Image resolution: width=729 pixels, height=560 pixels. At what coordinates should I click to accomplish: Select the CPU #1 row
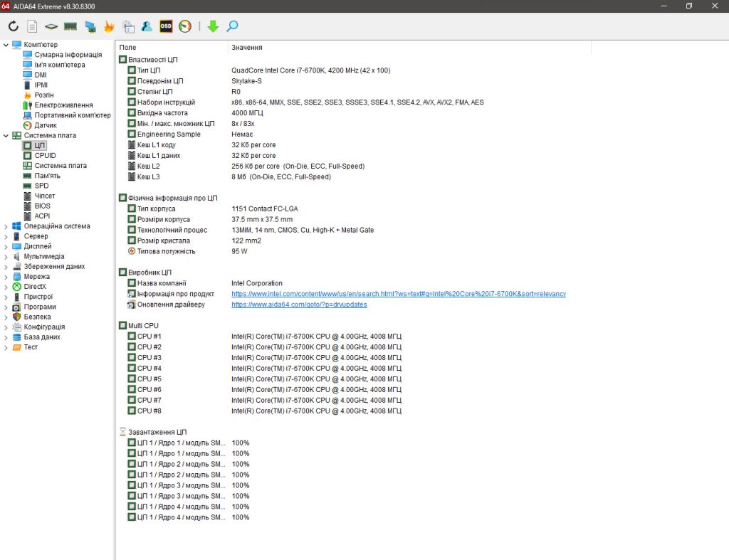click(264, 337)
